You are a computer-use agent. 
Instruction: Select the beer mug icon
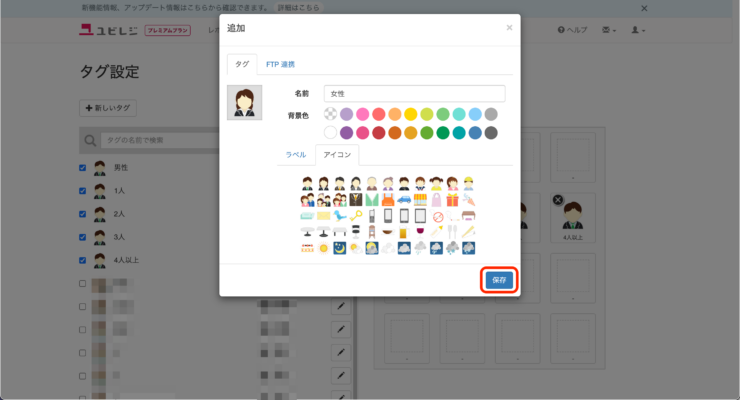[x=403, y=232]
